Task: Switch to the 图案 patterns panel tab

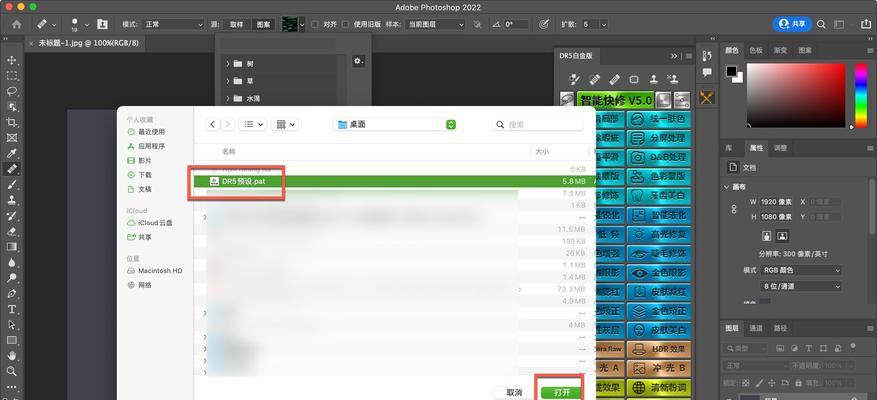Action: [x=805, y=50]
